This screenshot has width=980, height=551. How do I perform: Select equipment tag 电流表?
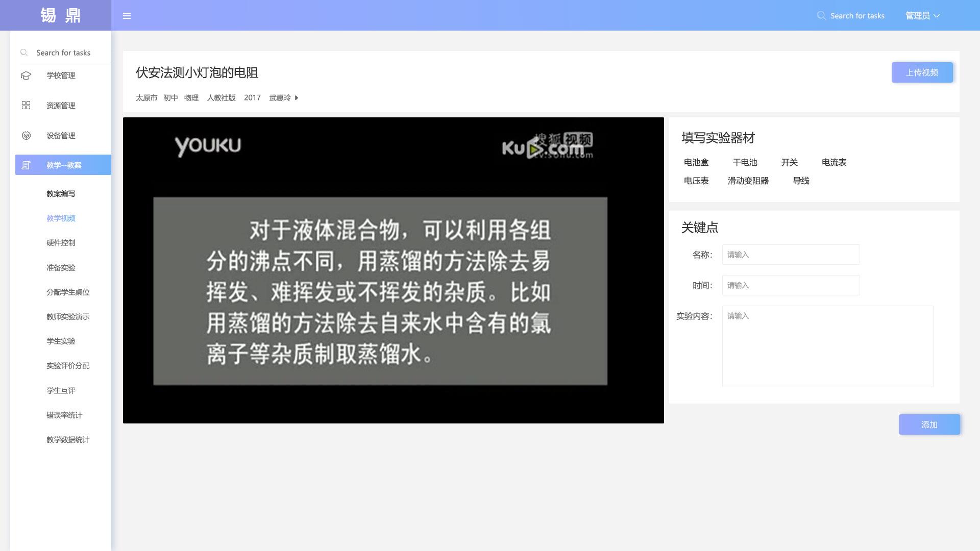point(834,162)
